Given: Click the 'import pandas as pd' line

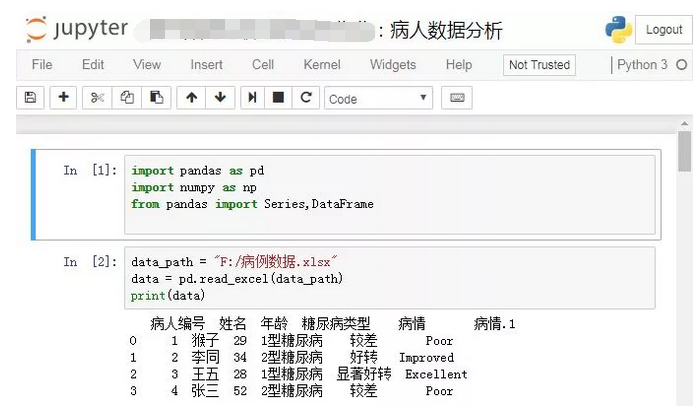Looking at the screenshot, I should coord(197,170).
